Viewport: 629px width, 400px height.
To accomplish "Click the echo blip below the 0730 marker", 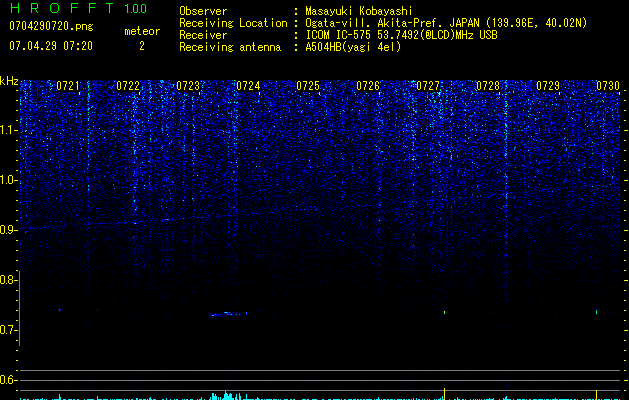I will point(597,311).
